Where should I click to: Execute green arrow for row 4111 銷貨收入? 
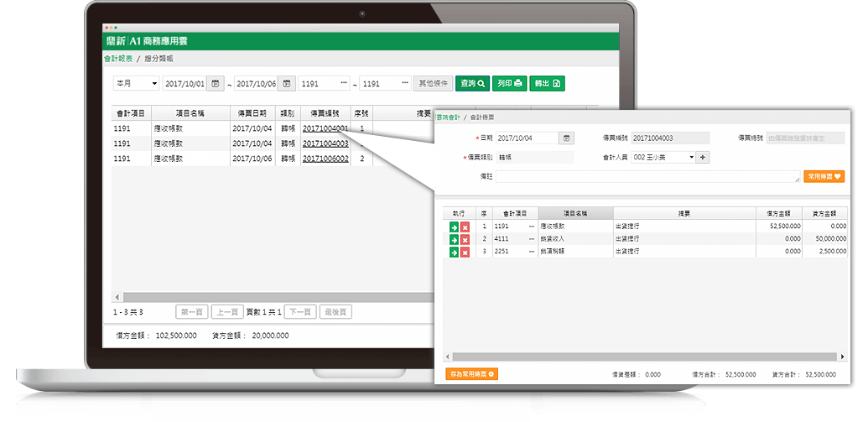454,239
